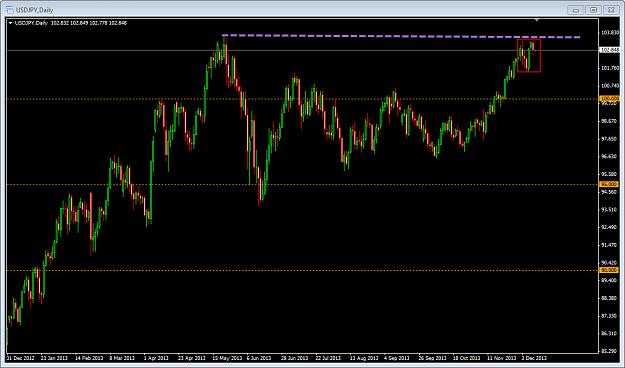Screen dimensions: 625x368
Task: Click the 97.650 price scale label
Action: 610,139
